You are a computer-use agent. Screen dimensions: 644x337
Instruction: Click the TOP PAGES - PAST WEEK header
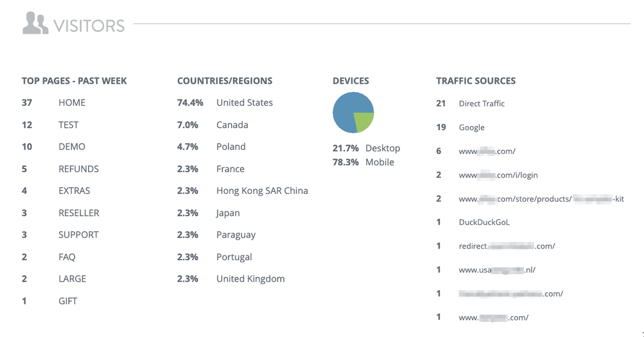click(x=74, y=80)
